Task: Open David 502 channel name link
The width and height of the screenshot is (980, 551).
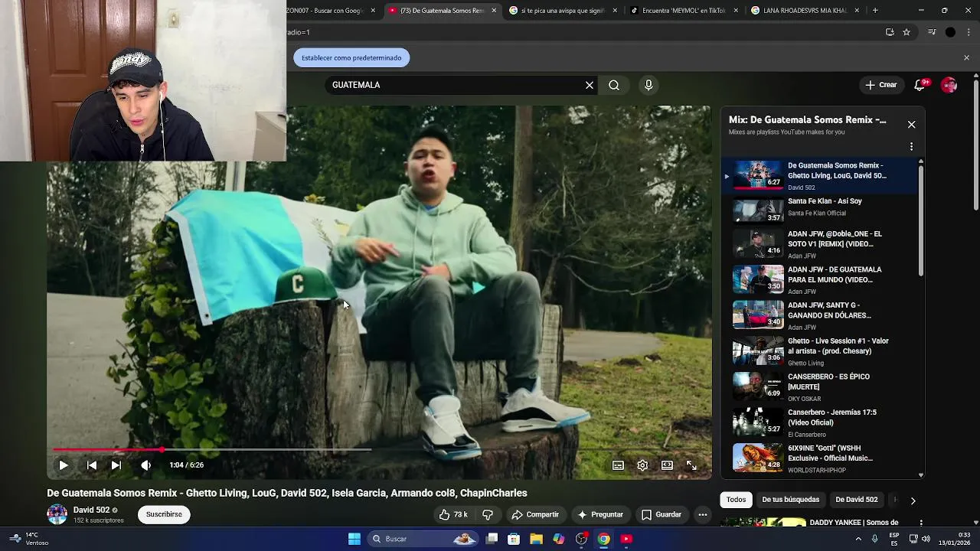Action: tap(91, 510)
